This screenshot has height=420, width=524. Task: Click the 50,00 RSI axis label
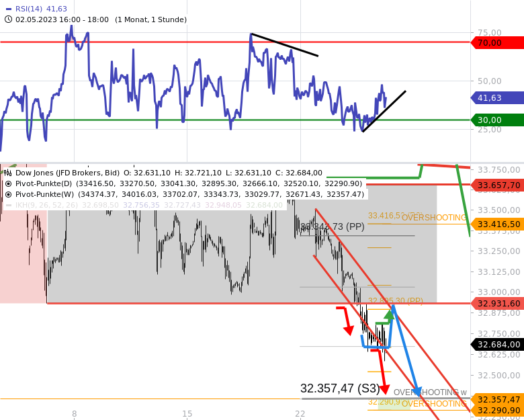click(x=490, y=81)
